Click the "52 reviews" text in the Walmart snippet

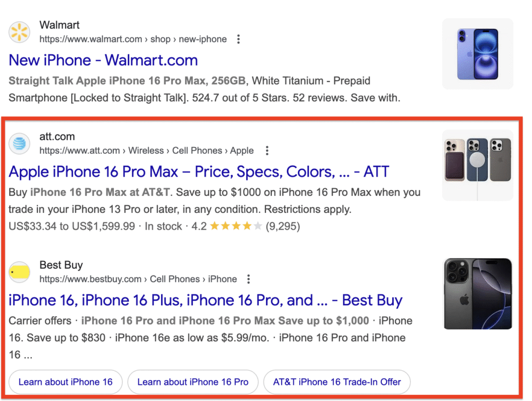coord(318,98)
